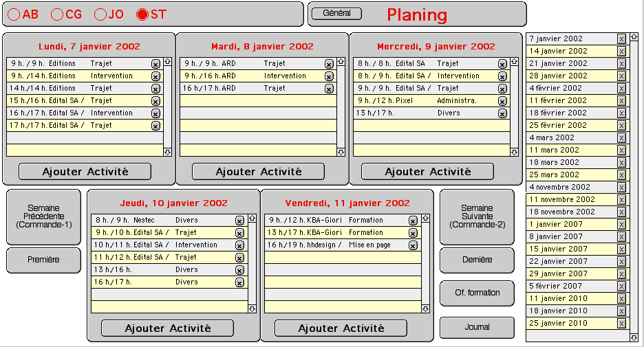This screenshot has width=644, height=347.
Task: Delete Tuesday's 9 h./9 h. ARD Trajet entry
Action: coord(329,64)
